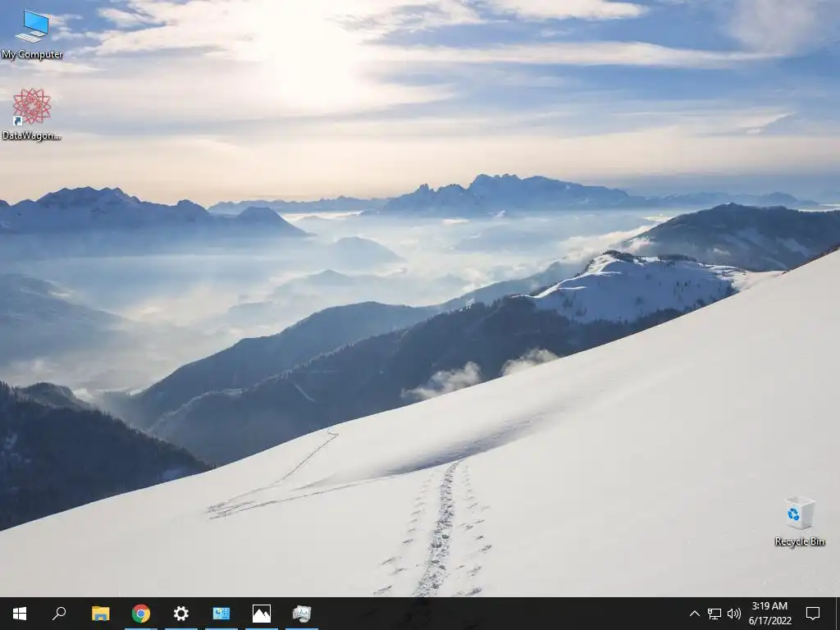Click the Show desktop sliver
The image size is (840, 630).
pyautogui.click(x=838, y=614)
